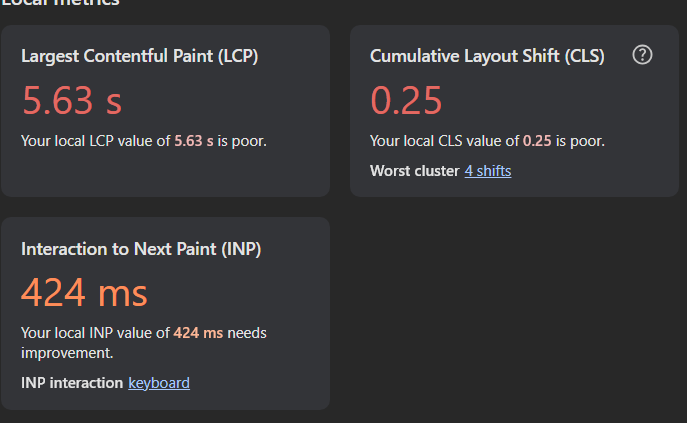This screenshot has height=423, width=687.
Task: Open the 4 shifts worst cluster link
Action: point(488,171)
